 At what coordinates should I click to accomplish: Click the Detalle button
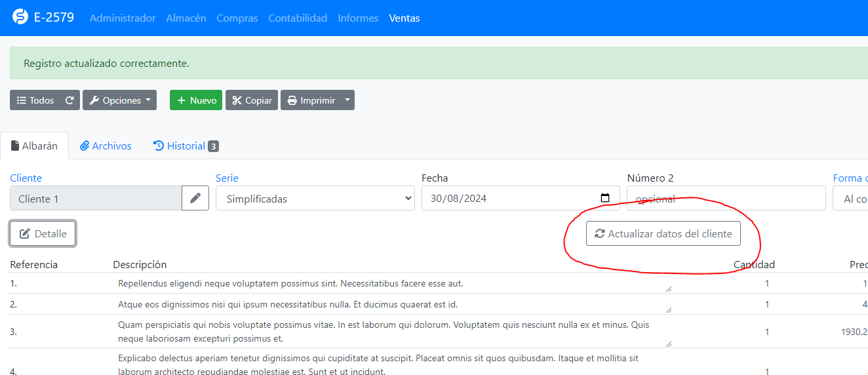coord(43,233)
